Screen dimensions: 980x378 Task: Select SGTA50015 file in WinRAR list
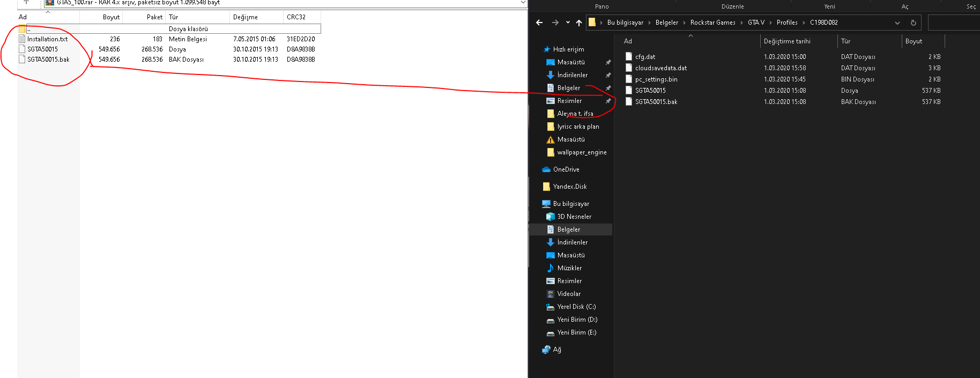click(x=42, y=49)
